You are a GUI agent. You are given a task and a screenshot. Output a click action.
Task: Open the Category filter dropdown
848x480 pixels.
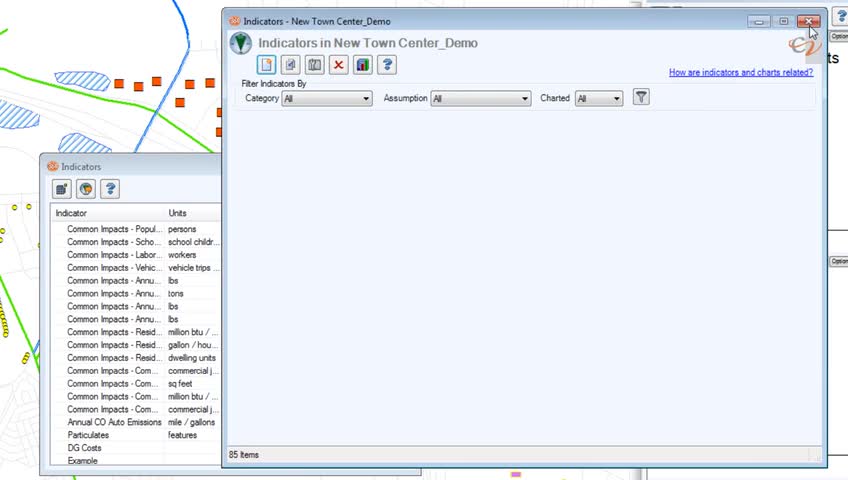pos(327,98)
